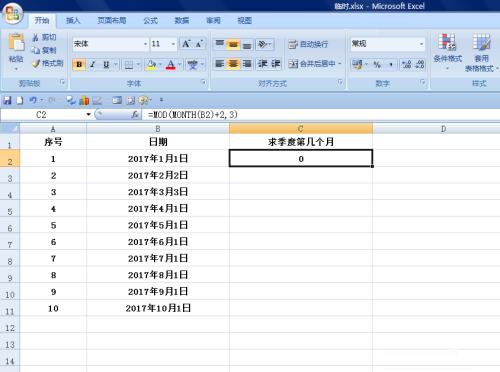
Task: Expand the font size dropdown
Action: point(173,44)
